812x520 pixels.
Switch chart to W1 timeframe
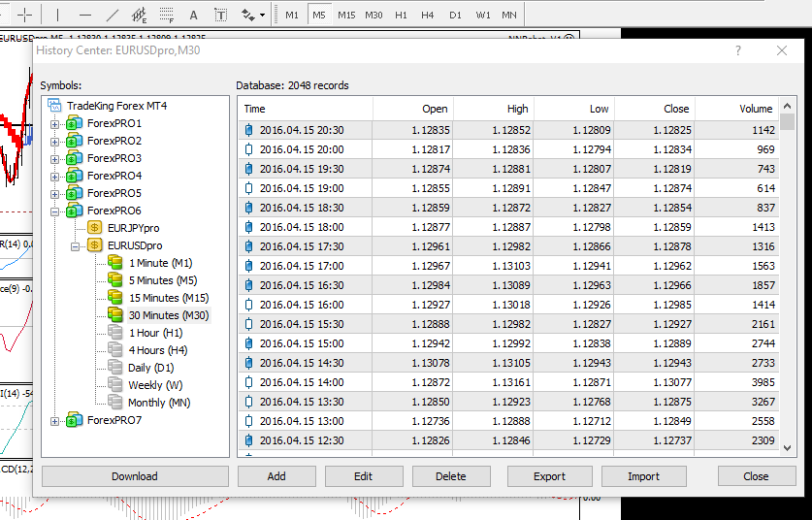483,15
